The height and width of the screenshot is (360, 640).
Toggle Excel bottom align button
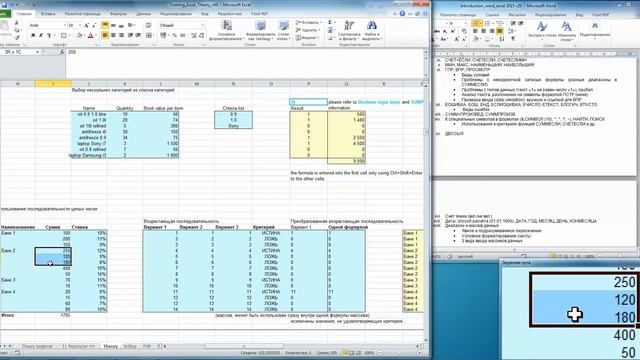click(x=121, y=26)
